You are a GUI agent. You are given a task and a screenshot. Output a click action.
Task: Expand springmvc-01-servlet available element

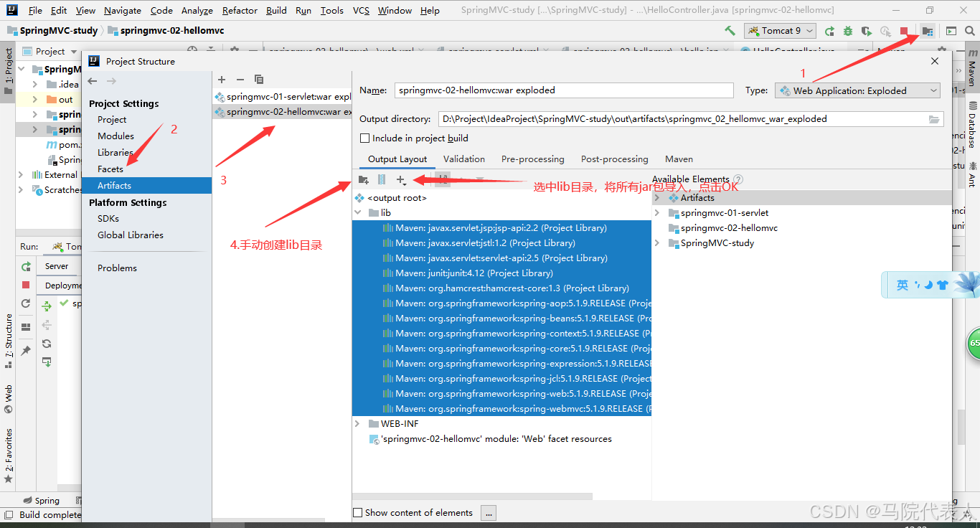pos(657,213)
